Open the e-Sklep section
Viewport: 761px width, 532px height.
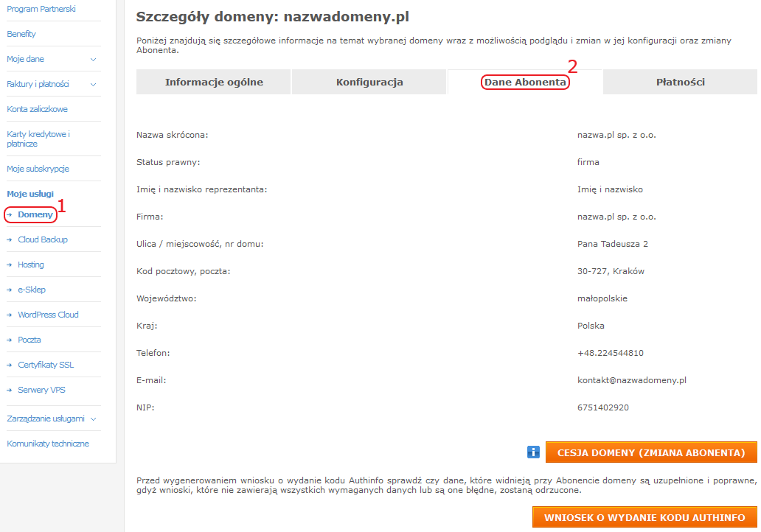(32, 290)
